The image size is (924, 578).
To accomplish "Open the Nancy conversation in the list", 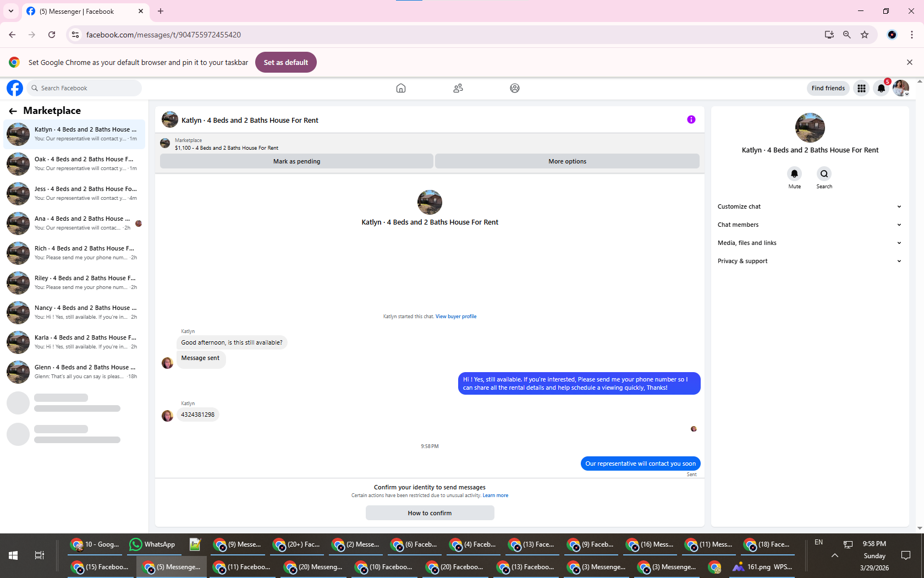I will [74, 313].
